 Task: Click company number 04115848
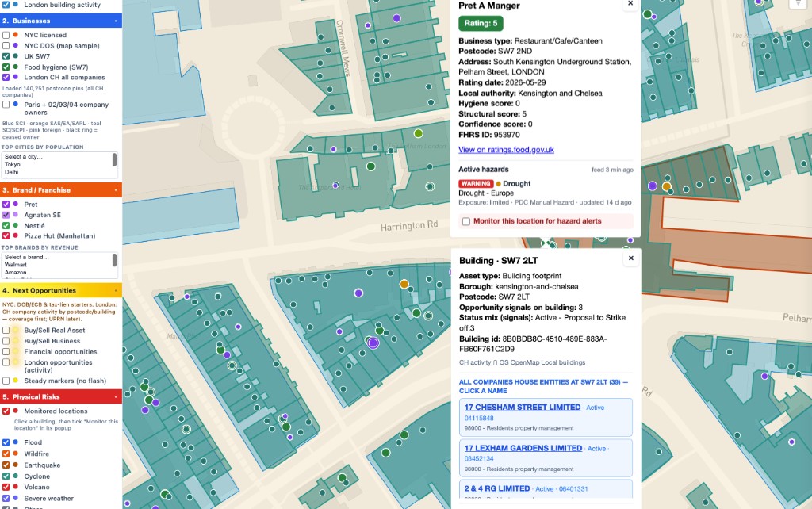click(479, 418)
